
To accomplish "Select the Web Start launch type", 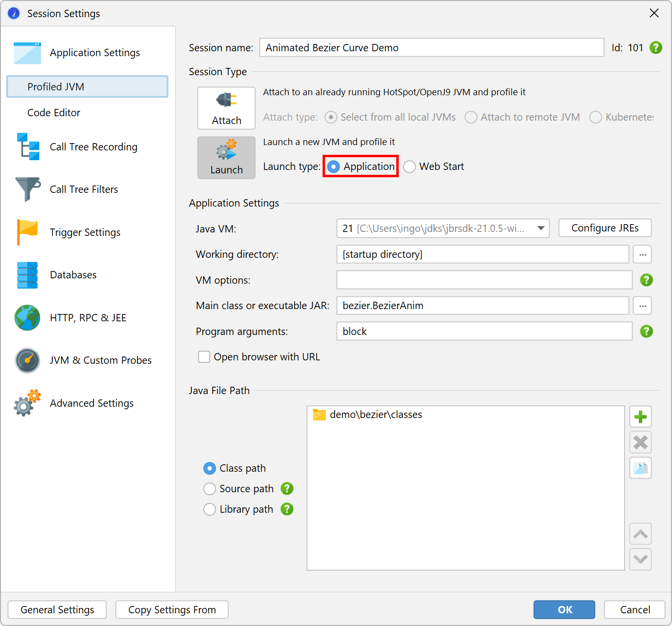I will coord(410,167).
